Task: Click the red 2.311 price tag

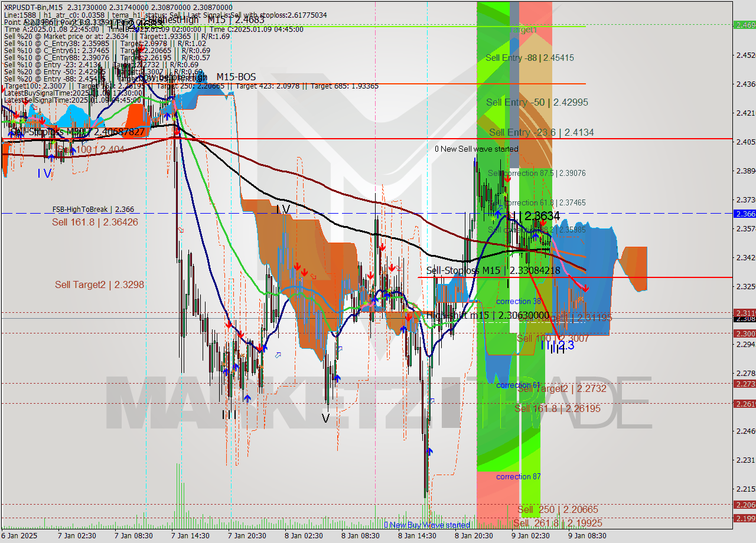Action: pyautogui.click(x=744, y=313)
